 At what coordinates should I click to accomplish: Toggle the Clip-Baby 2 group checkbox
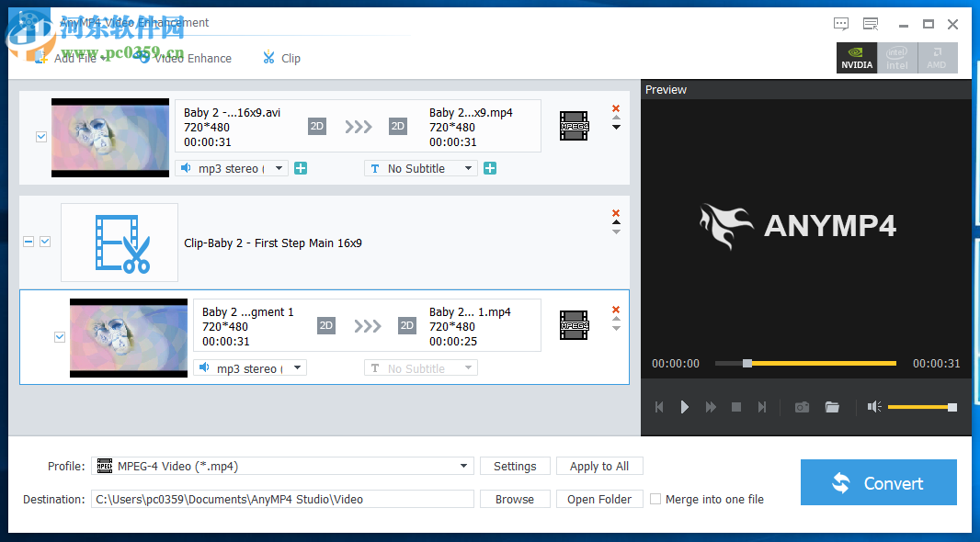[x=45, y=241]
